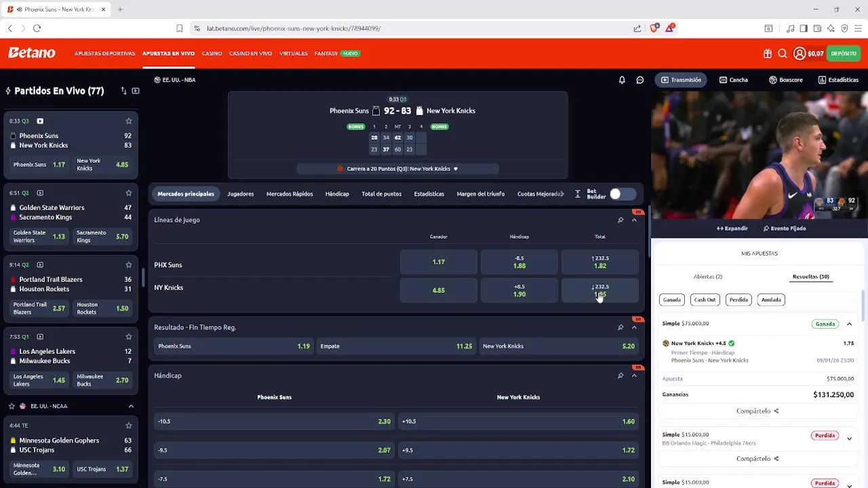Open the chat bubble icon near bell
This screenshot has width=868, height=488.
tap(639, 80)
